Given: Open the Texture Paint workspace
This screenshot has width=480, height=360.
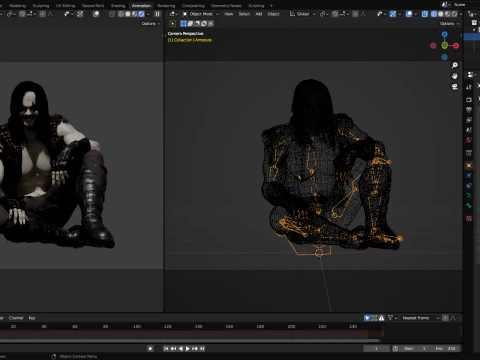Looking at the screenshot, I should (93, 6).
